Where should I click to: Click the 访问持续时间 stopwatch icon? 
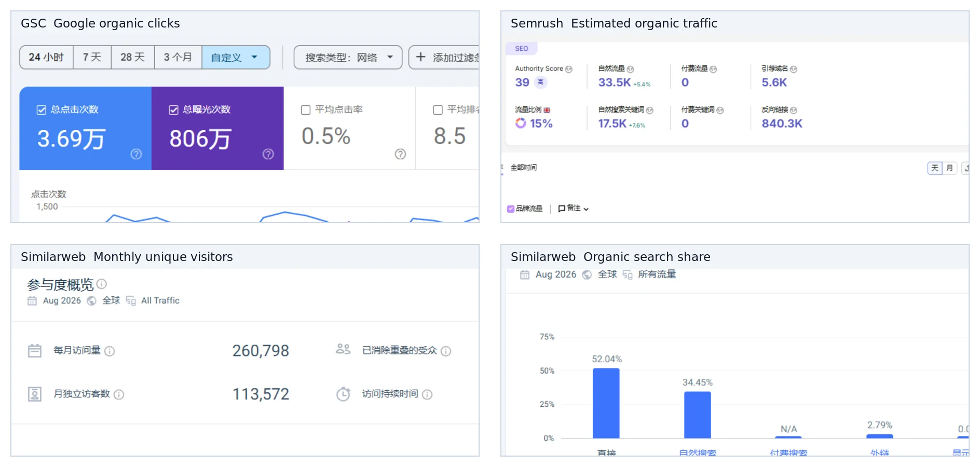pyautogui.click(x=343, y=394)
